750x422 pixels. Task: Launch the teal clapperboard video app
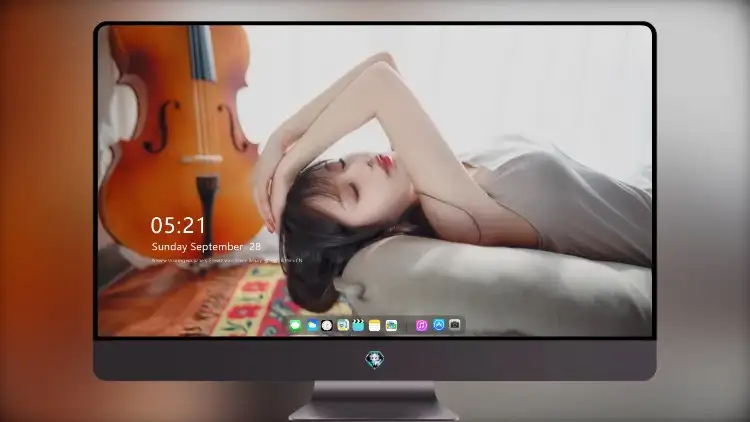(x=358, y=325)
